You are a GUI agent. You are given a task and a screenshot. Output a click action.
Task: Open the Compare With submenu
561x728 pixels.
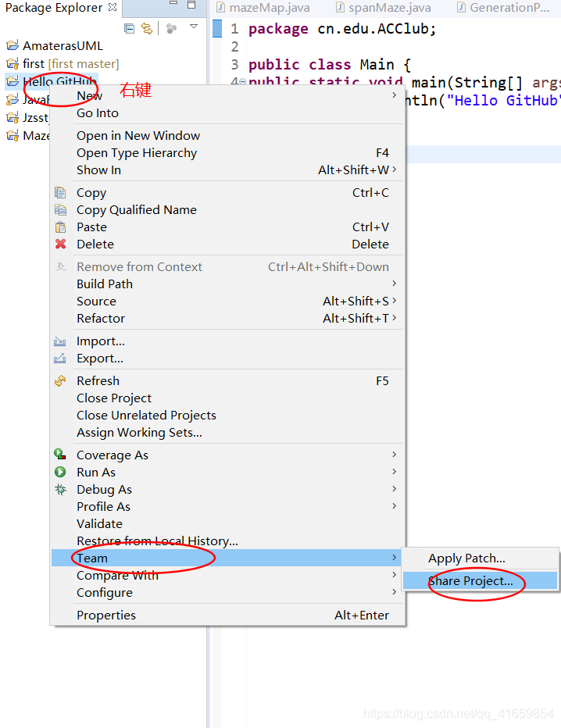(228, 575)
